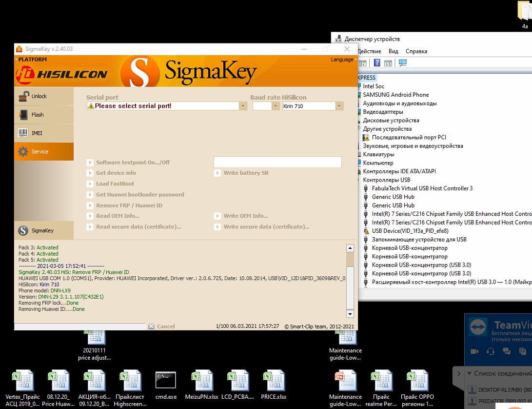Select PRICE.xlsx desktop file
This screenshot has height=409, width=532.
click(x=274, y=385)
